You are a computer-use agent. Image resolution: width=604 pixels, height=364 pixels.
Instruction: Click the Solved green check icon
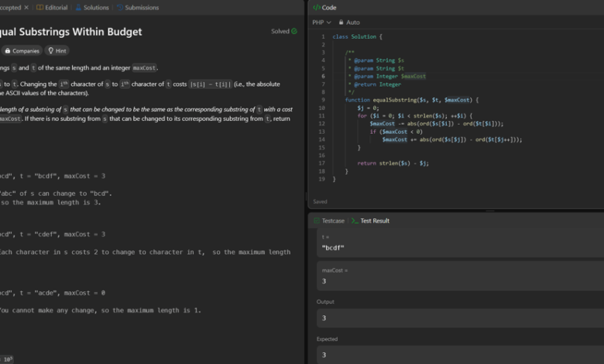point(294,31)
